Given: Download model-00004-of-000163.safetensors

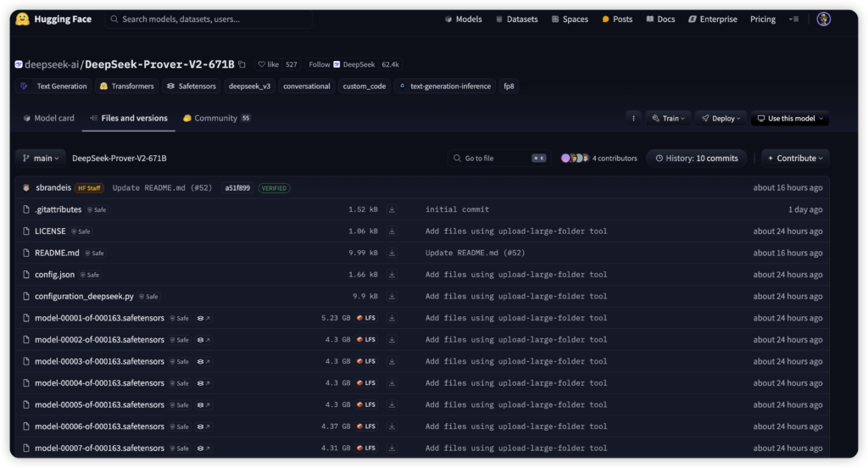Looking at the screenshot, I should 392,382.
